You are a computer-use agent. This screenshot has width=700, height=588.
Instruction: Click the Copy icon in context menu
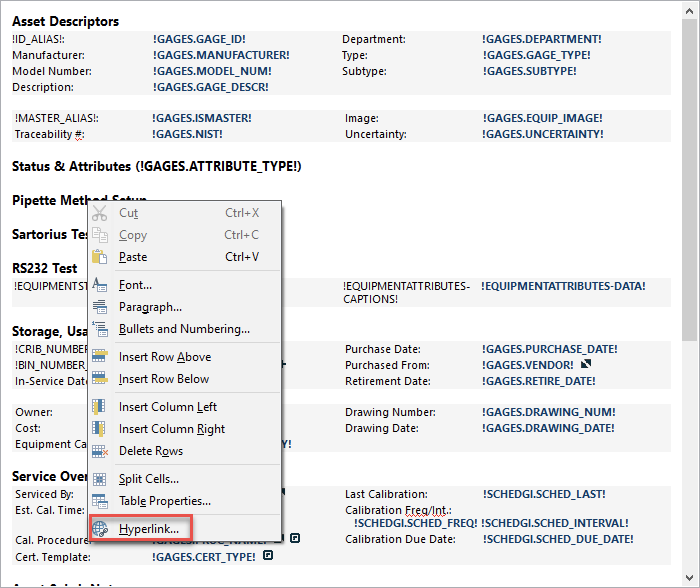100,235
